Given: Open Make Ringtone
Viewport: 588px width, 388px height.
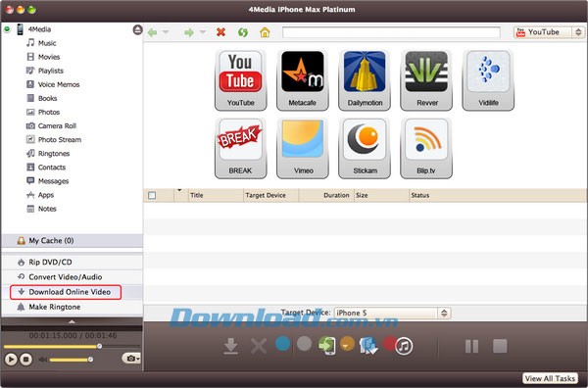Looking at the screenshot, I should 72,307.
